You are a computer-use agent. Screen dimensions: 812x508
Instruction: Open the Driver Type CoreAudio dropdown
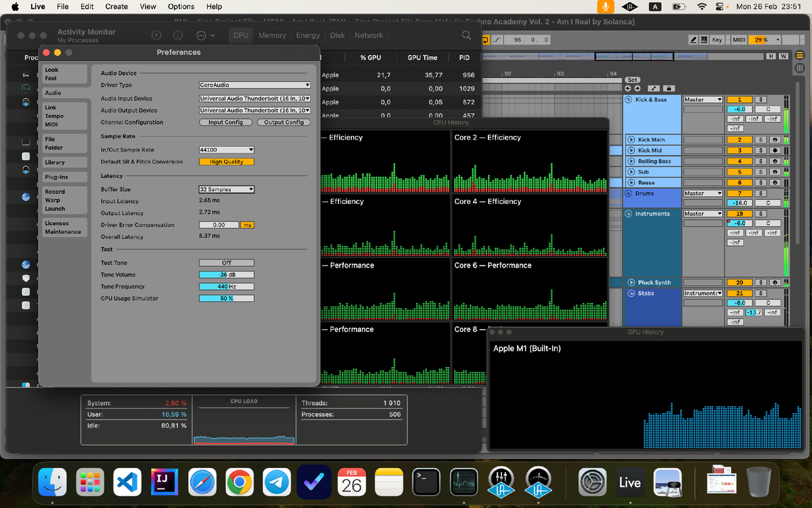[x=254, y=85]
